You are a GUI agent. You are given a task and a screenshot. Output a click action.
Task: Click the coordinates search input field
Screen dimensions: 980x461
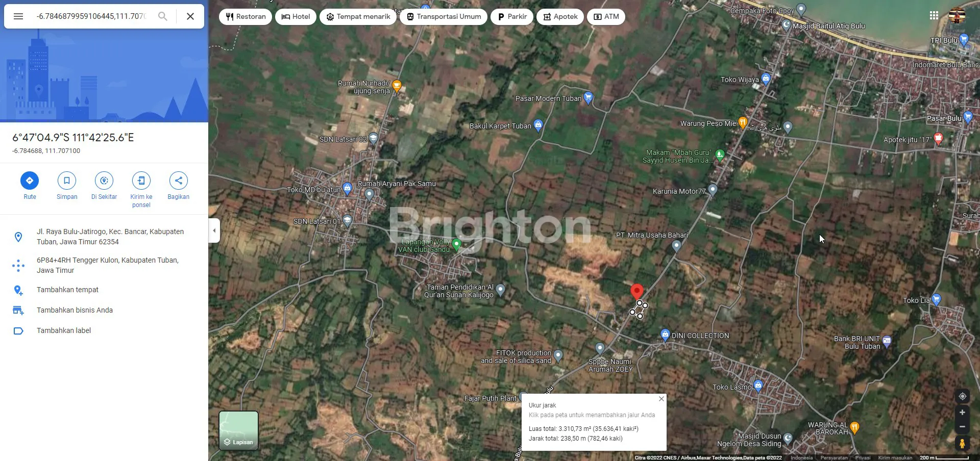click(x=91, y=16)
